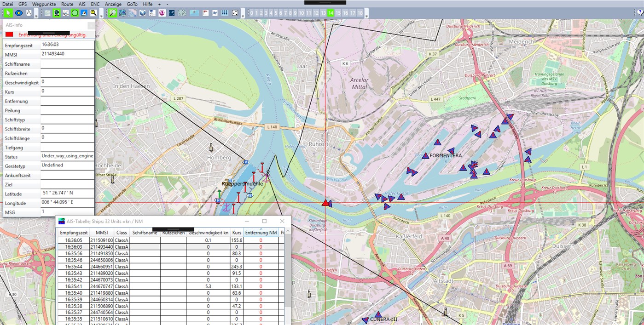This screenshot has height=325, width=644.
Task: Open the overflow arrow after the cursor tool group
Action: [x=36, y=15]
